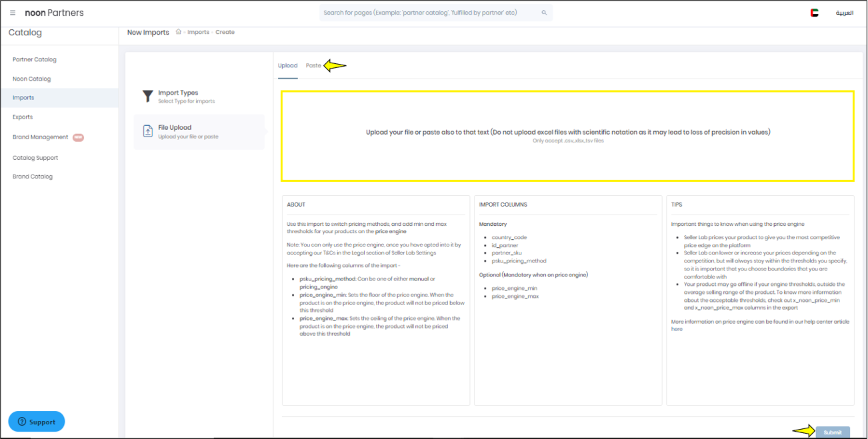Image resolution: width=868 pixels, height=439 pixels.
Task: Click the Support question mark icon
Action: [21, 422]
